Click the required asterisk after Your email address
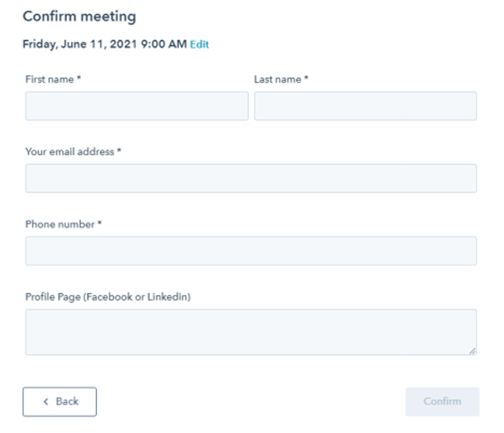Image resolution: width=504 pixels, height=433 pixels. click(x=119, y=150)
